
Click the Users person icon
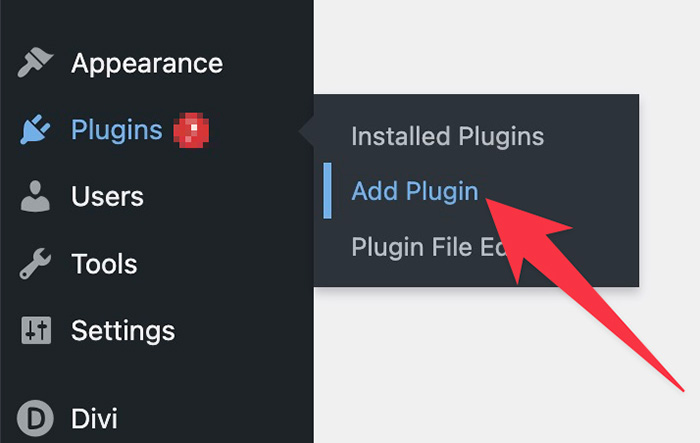[36, 197]
